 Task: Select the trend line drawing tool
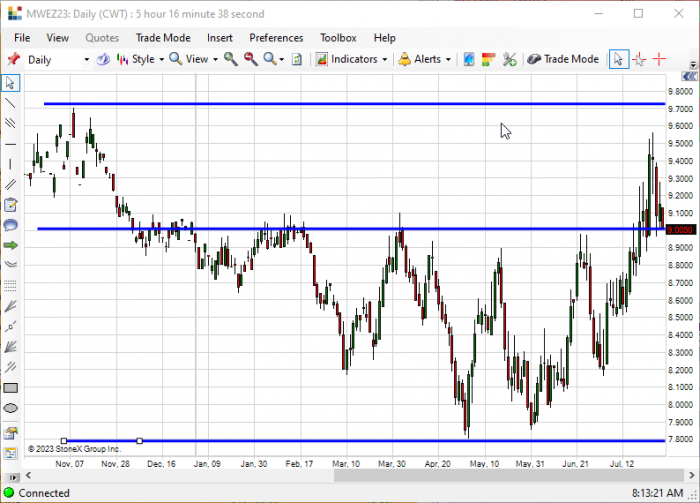[10, 103]
